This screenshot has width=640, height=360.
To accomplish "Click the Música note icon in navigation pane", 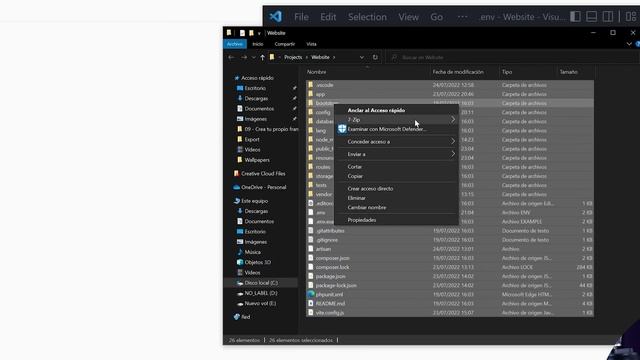I will 240,252.
